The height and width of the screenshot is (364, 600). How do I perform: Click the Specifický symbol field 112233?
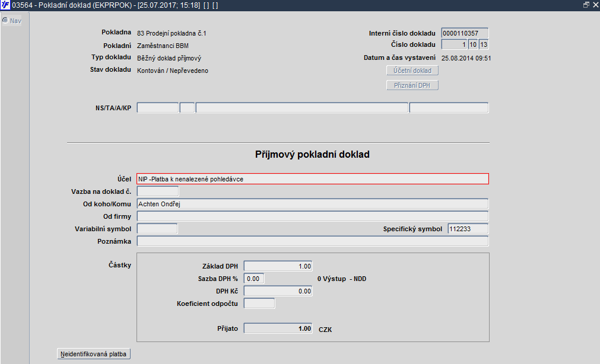coord(468,229)
